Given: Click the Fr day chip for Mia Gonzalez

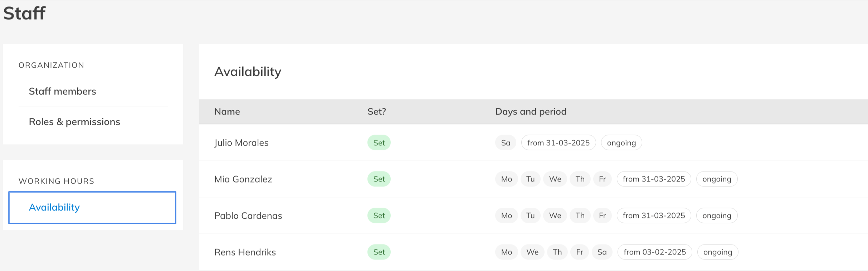Looking at the screenshot, I should [x=602, y=179].
